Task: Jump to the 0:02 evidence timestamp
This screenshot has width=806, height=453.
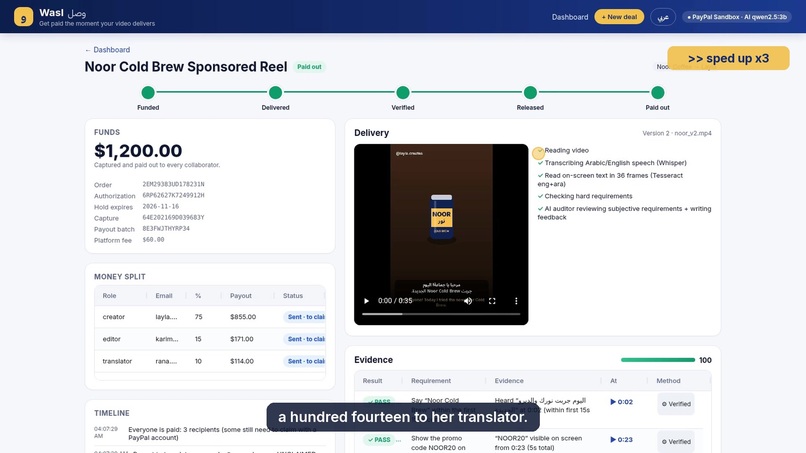Action: tap(621, 402)
